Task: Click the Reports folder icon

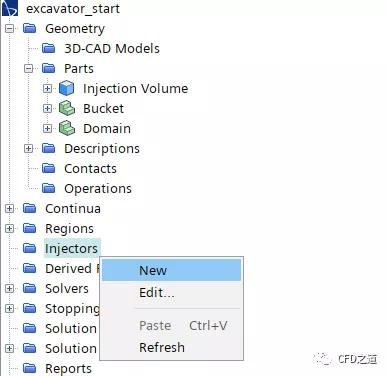Action: [x=30, y=368]
